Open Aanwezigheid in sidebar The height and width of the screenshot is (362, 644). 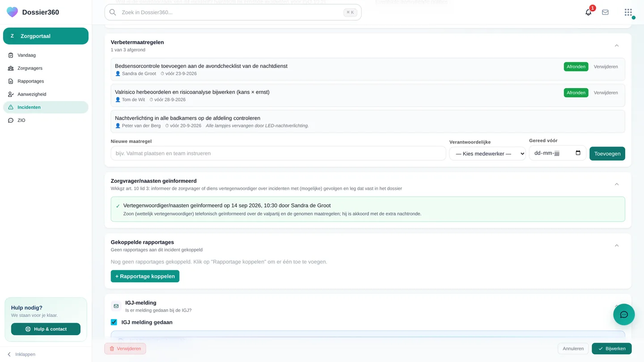point(46,94)
